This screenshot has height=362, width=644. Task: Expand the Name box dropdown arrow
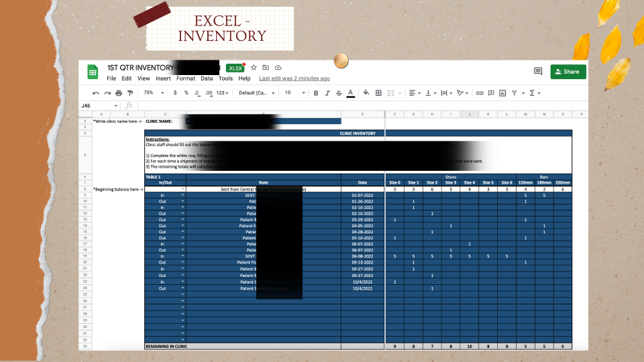(116, 106)
